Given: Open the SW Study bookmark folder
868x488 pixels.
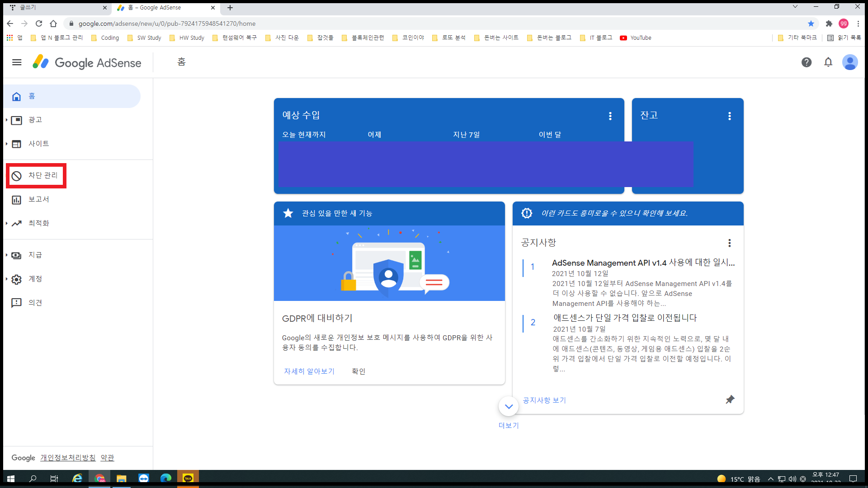Looking at the screenshot, I should click(x=144, y=38).
